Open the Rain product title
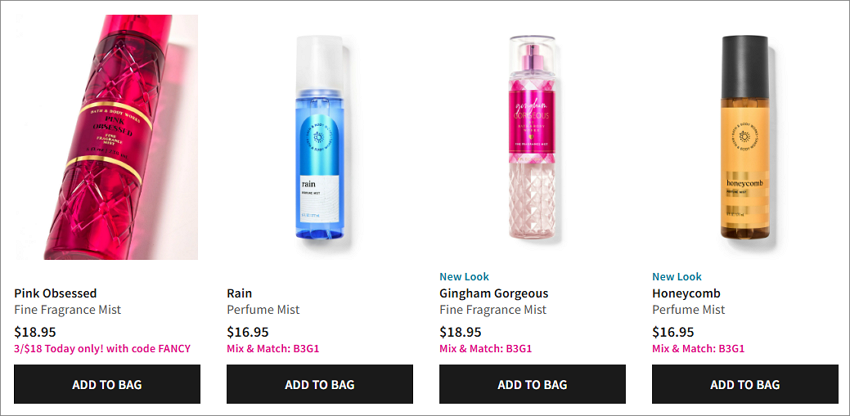850x416 pixels. tap(239, 293)
